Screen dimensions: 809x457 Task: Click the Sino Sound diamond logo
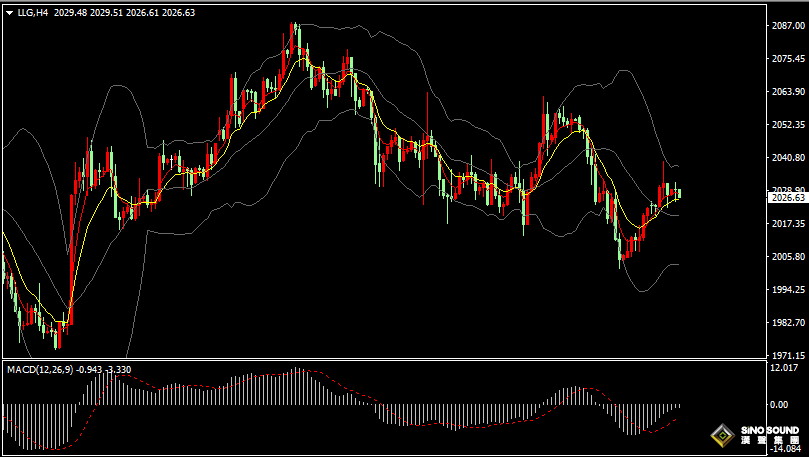[x=720, y=436]
